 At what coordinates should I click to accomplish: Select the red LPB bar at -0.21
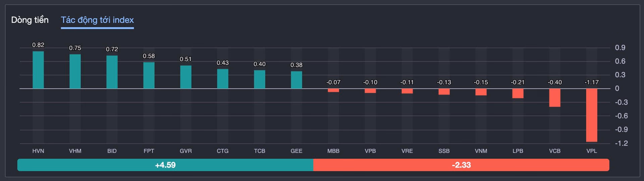(x=518, y=94)
